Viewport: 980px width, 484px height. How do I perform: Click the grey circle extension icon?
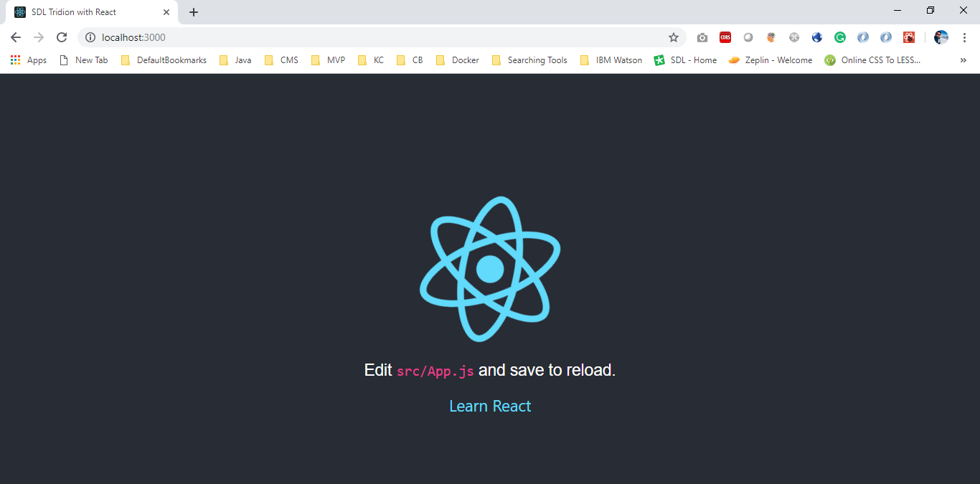coord(748,37)
